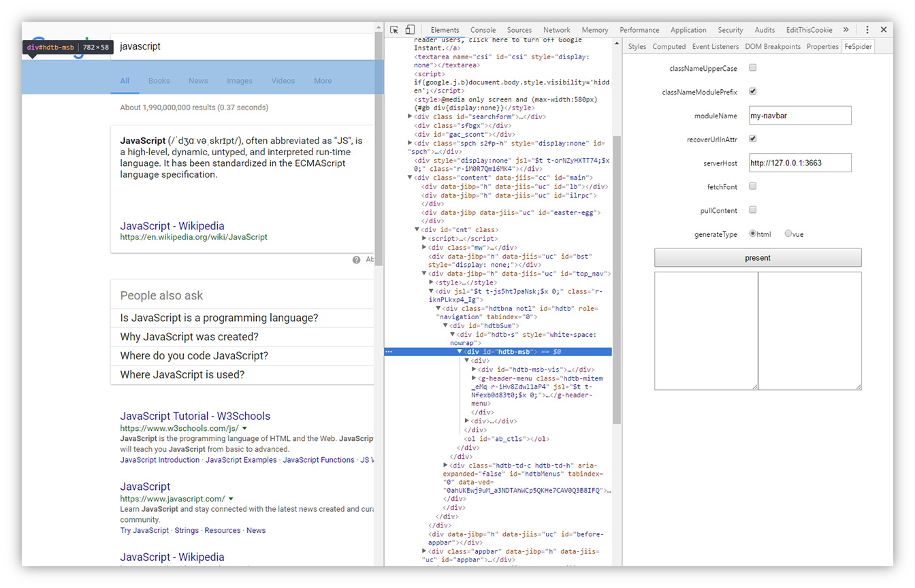Focus the Google search box containing javascript
This screenshot has width=915, height=588.
(x=242, y=47)
